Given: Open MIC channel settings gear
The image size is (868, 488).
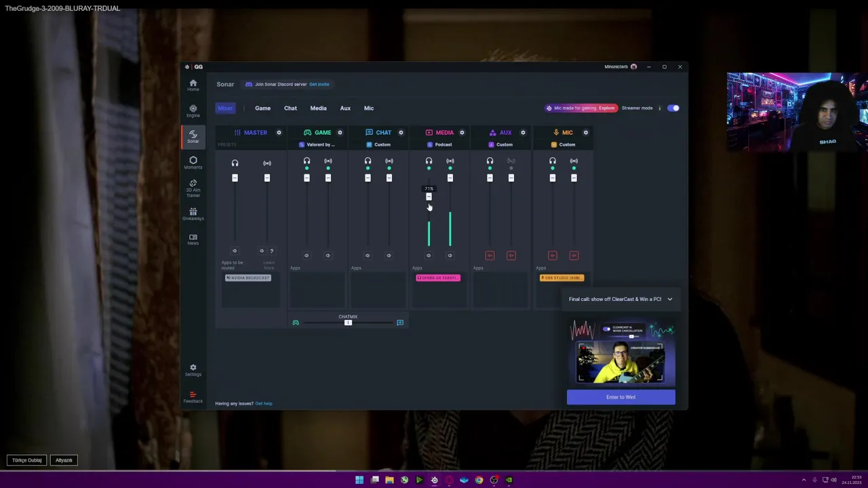Looking at the screenshot, I should [586, 132].
